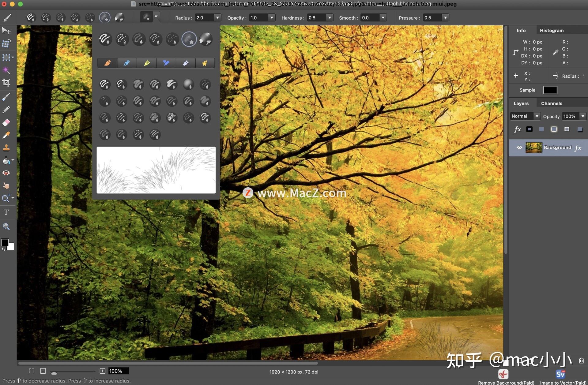Switch to the pen nib brush category
The image size is (588, 385).
pos(127,63)
